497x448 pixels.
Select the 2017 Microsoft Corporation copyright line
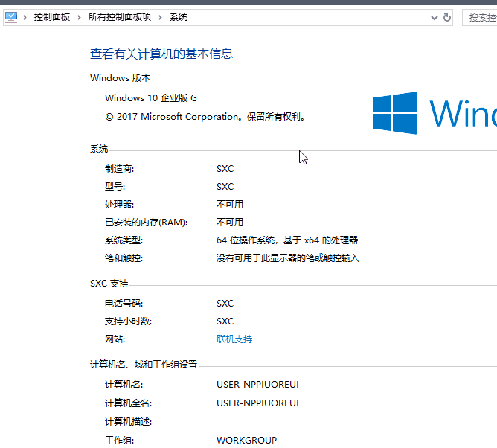(205, 117)
